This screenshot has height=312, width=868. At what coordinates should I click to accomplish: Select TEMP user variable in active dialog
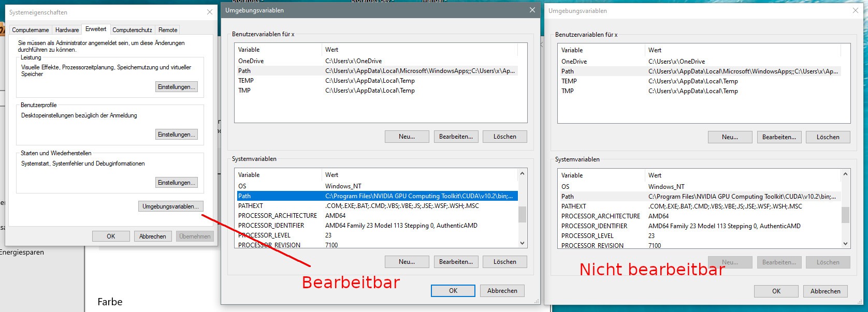click(246, 81)
